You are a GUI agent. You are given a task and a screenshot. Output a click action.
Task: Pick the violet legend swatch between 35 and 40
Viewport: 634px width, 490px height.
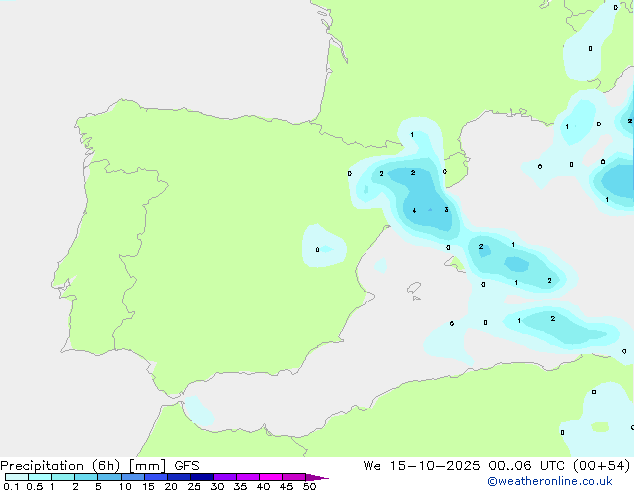point(248,477)
